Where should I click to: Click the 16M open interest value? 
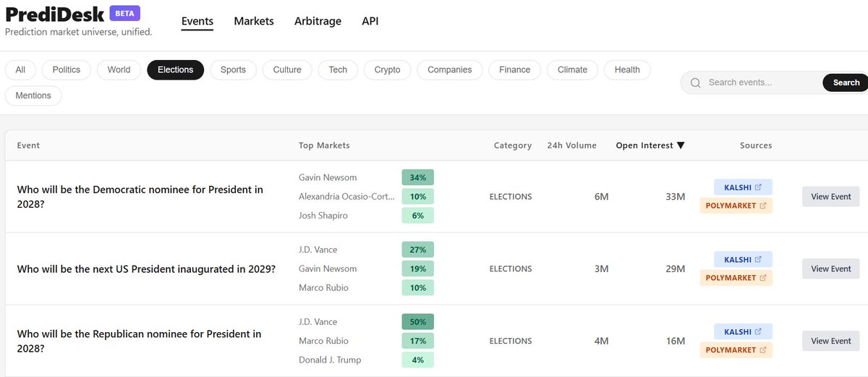[x=675, y=341]
